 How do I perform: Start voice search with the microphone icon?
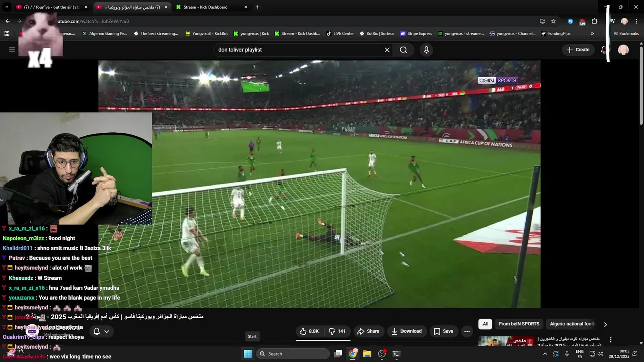[426, 50]
